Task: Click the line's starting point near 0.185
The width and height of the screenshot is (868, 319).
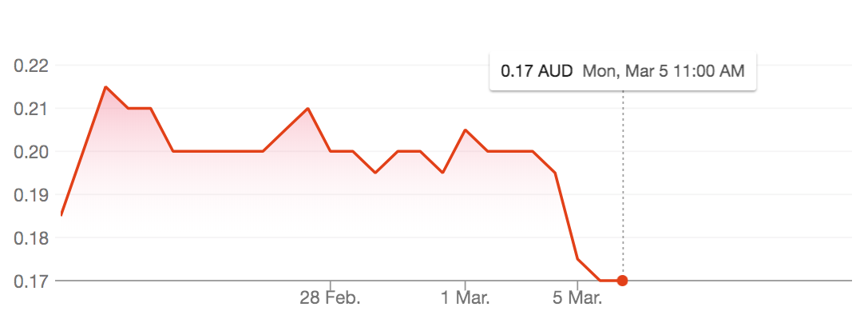Action: coord(61,215)
